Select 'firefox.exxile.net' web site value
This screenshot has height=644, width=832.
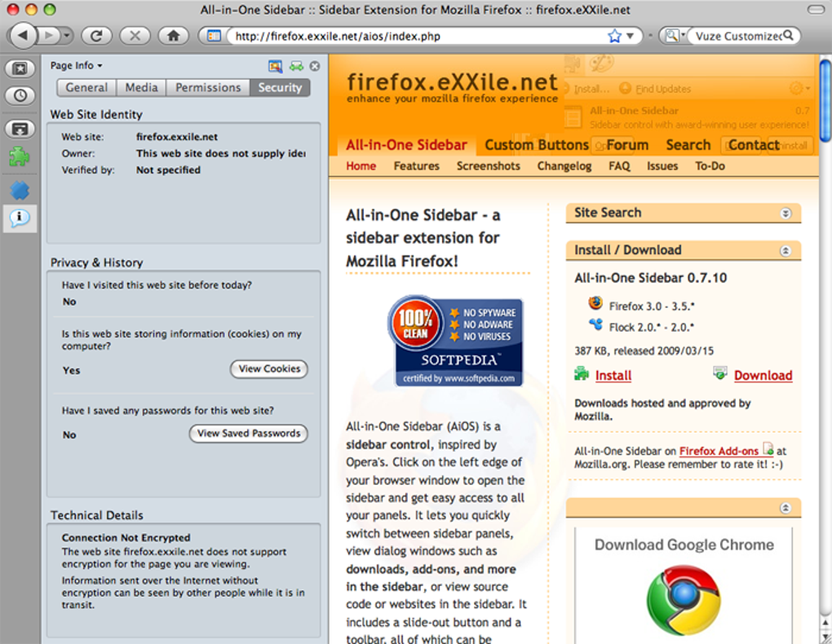(177, 137)
